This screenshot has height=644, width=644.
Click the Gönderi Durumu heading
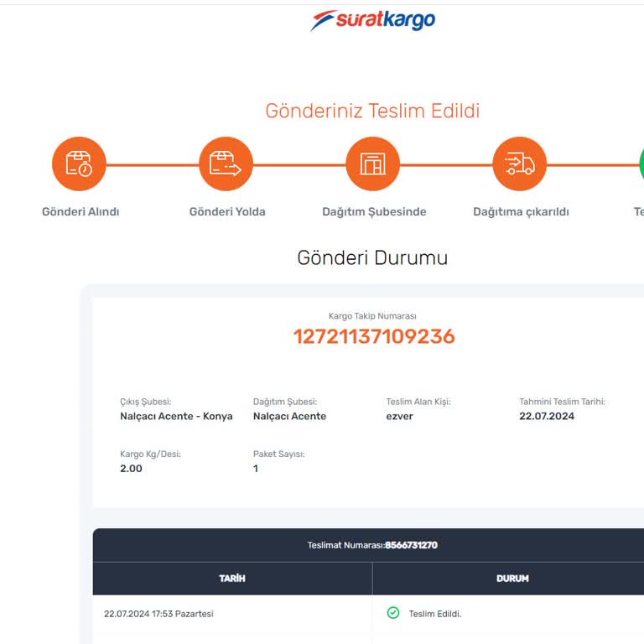coord(372,258)
